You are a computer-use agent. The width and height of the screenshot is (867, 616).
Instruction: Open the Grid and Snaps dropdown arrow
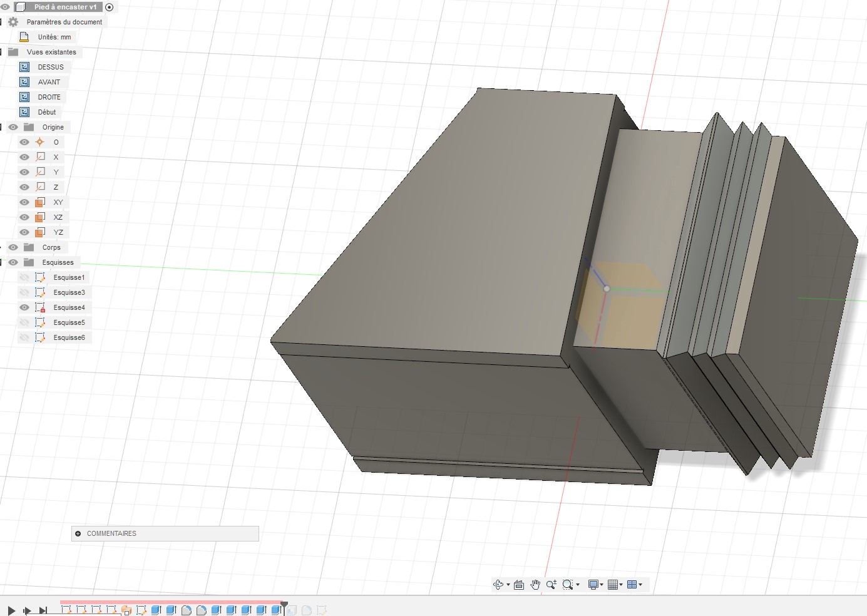[x=621, y=585]
